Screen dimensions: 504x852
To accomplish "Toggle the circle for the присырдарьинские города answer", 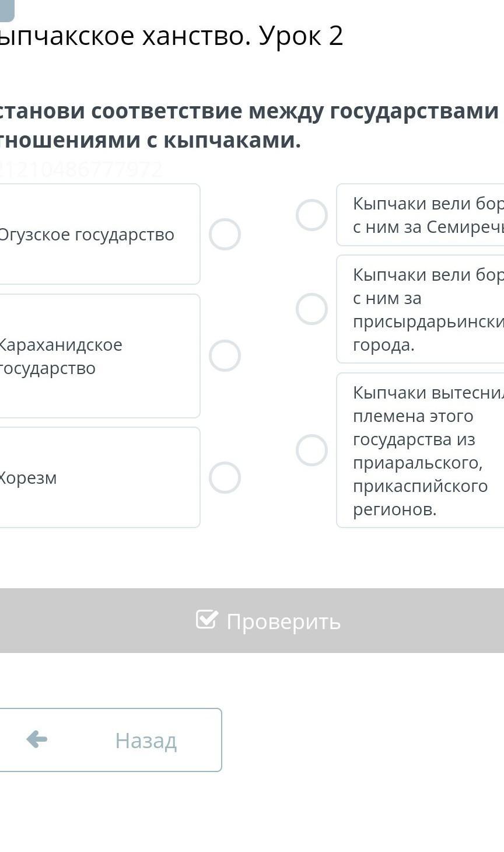I will [x=311, y=309].
